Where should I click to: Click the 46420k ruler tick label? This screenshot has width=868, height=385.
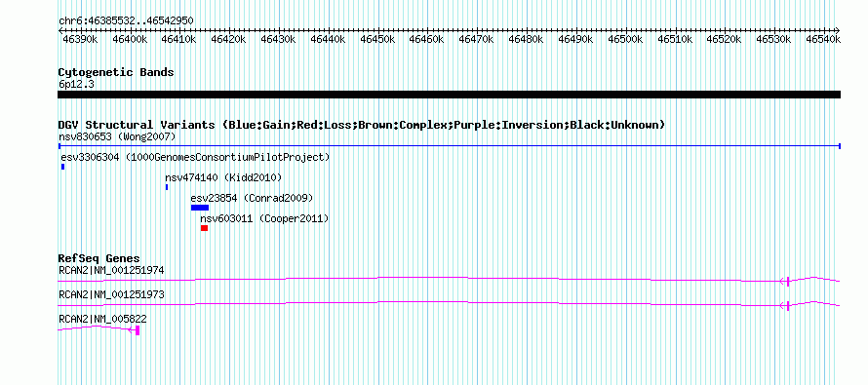[229, 39]
